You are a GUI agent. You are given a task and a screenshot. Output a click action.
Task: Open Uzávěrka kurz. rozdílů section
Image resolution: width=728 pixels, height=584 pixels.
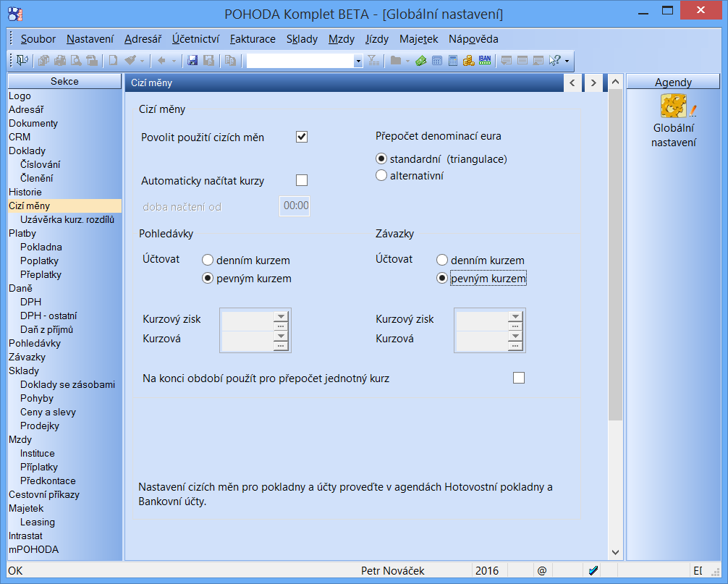(x=67, y=219)
